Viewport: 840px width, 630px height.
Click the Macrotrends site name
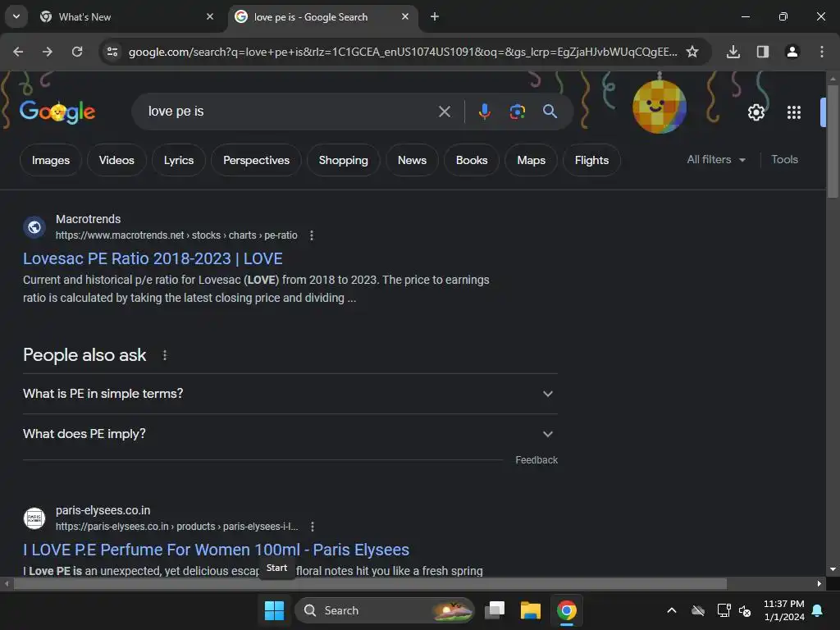(89, 219)
